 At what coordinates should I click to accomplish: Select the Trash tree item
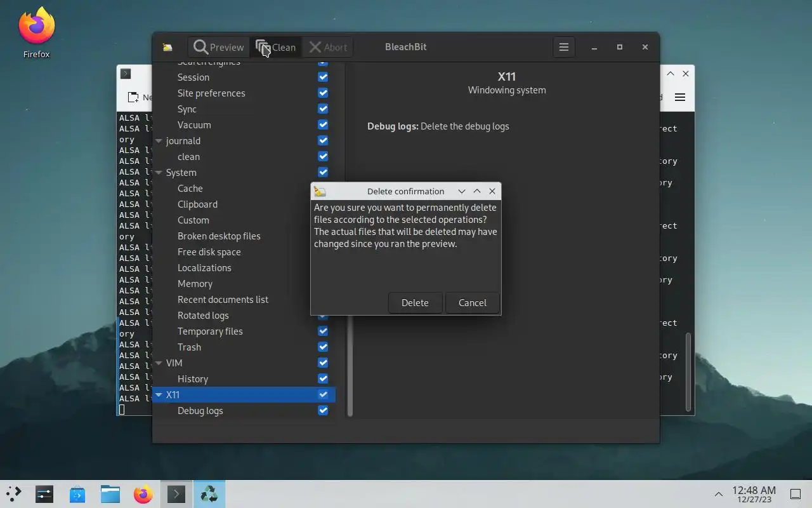click(189, 347)
